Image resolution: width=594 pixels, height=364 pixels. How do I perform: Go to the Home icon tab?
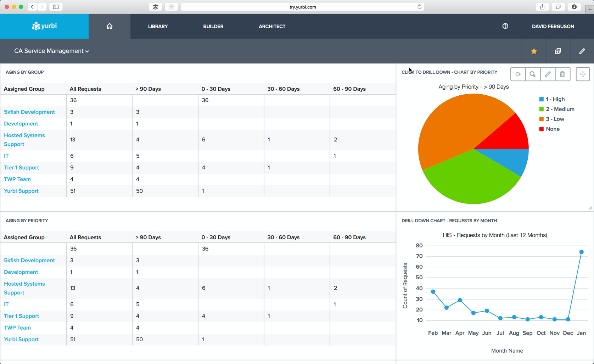tap(110, 26)
